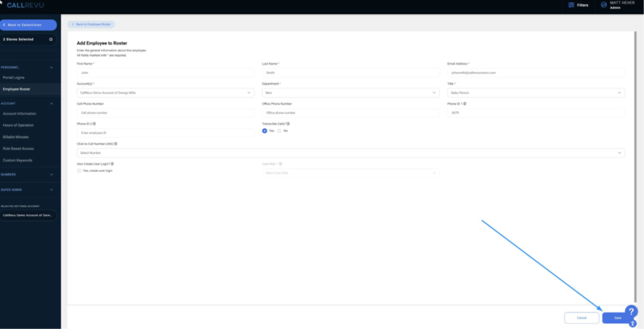
Task: Open the 2 Stores Selected selector
Action: [28, 39]
